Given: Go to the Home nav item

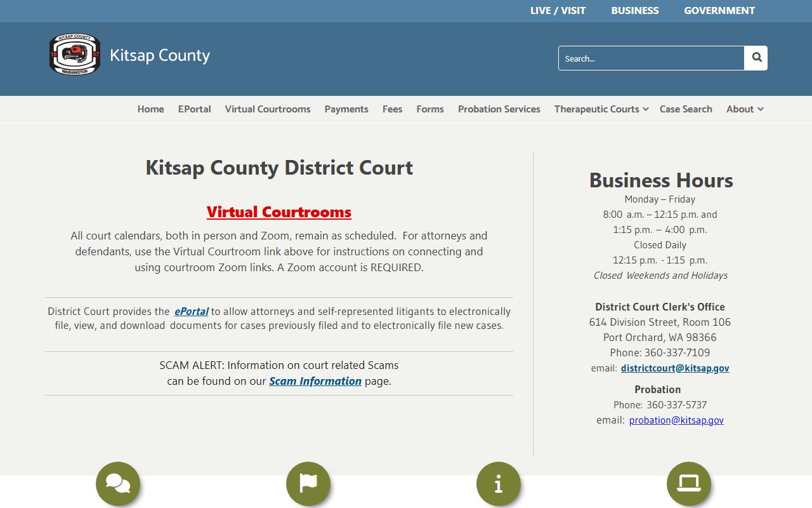Looking at the screenshot, I should pyautogui.click(x=151, y=109).
